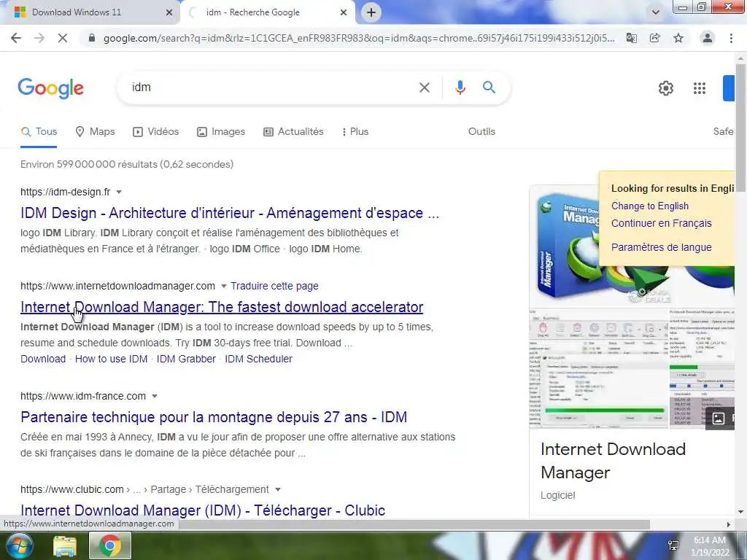
Task: Expand options arrow next to idm-design.fr
Action: pyautogui.click(x=119, y=192)
